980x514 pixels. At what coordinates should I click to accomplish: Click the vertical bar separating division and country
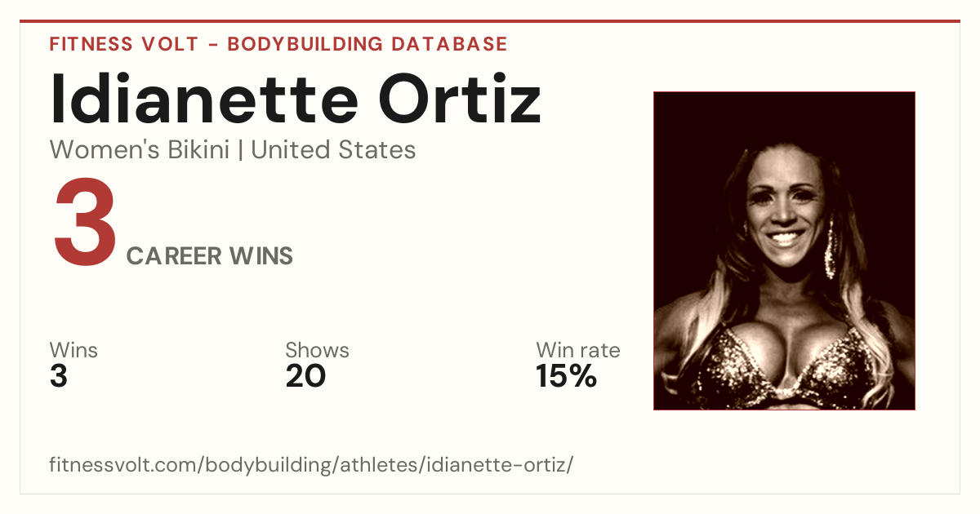(239, 151)
